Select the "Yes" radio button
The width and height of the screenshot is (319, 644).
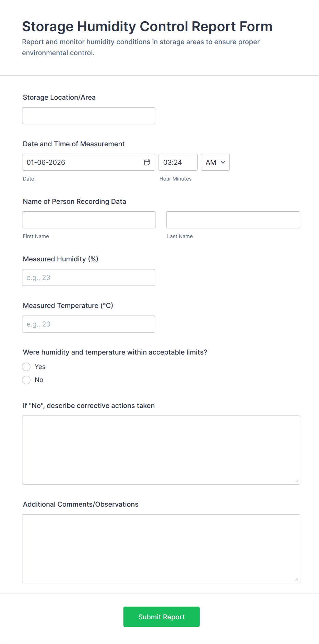click(x=26, y=367)
